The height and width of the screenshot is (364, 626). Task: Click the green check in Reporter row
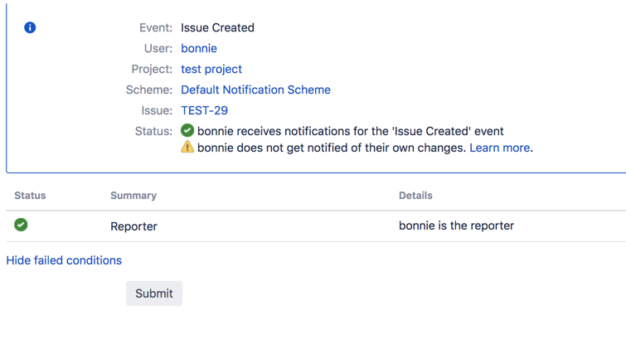[x=21, y=225]
